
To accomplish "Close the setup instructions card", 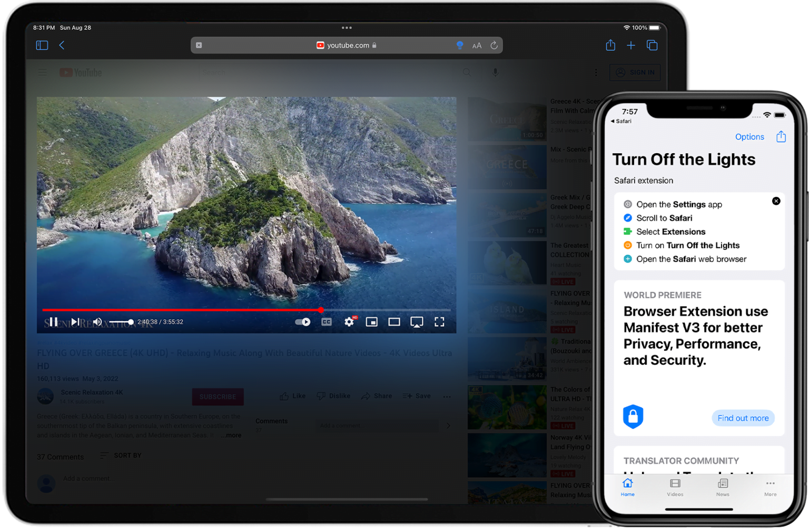I will click(x=776, y=201).
